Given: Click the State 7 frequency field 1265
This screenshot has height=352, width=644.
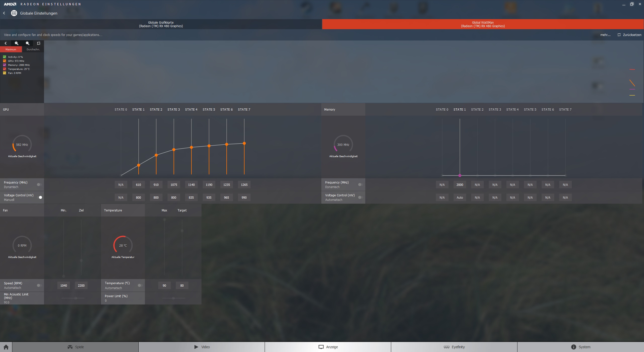Looking at the screenshot, I should point(244,185).
